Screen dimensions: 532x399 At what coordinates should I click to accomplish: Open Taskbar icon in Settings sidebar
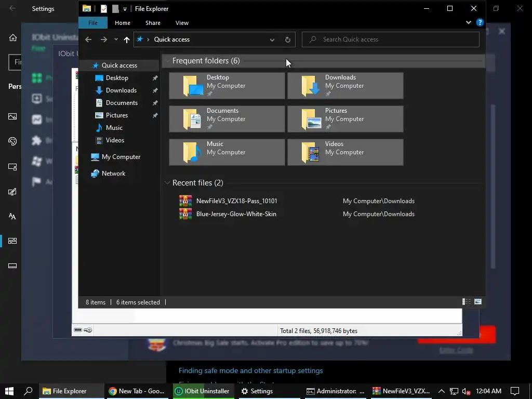[12, 265]
